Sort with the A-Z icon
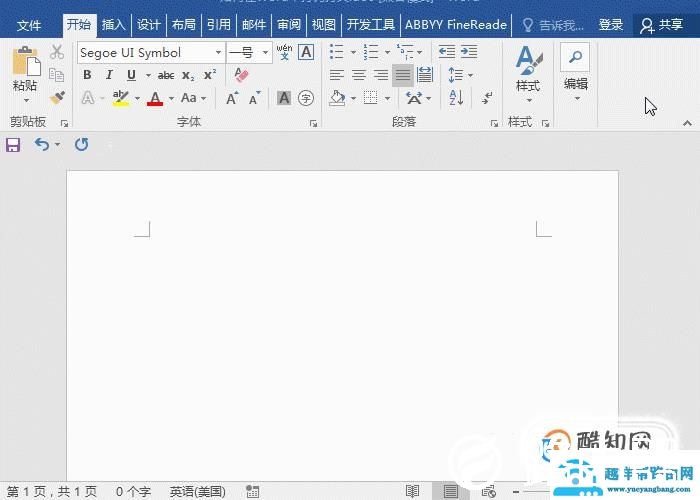The height and width of the screenshot is (500, 700). click(x=456, y=98)
